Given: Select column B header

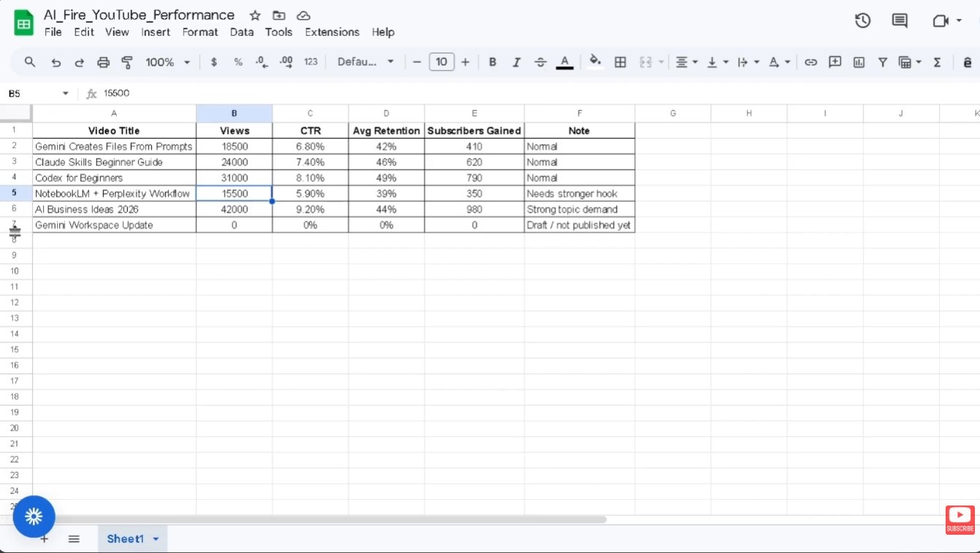Looking at the screenshot, I should click(x=235, y=113).
